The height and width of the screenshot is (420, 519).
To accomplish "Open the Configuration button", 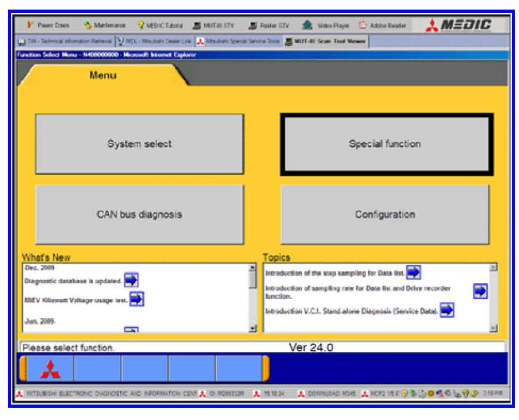I will point(385,215).
